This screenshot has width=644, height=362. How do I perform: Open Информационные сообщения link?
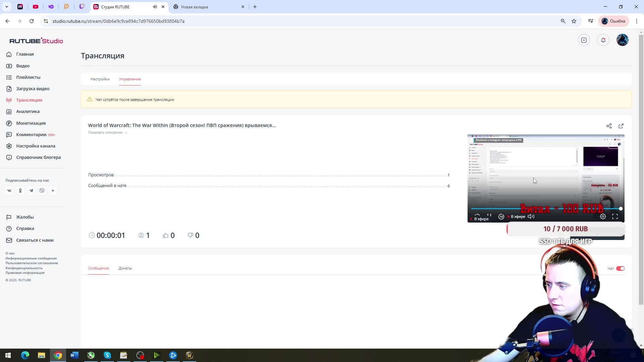[x=31, y=258]
